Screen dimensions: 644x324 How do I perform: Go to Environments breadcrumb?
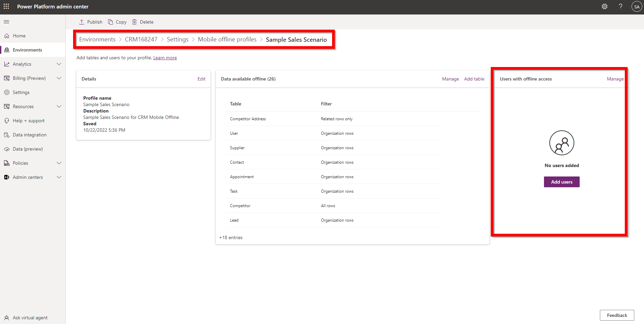[x=97, y=39]
